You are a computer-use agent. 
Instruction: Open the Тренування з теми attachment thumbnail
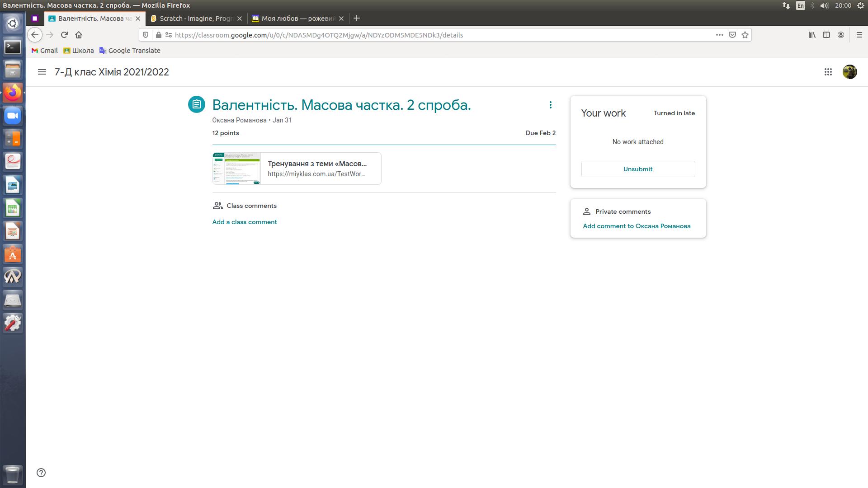(x=236, y=169)
